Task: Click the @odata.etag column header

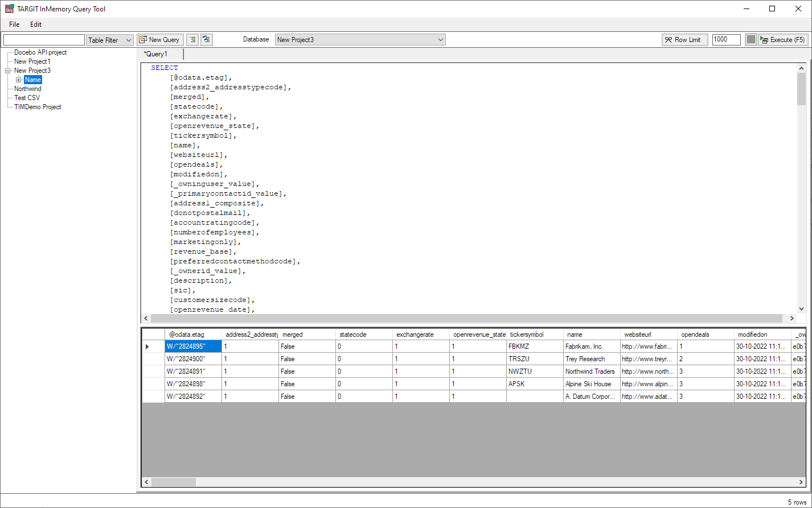Action: pos(193,334)
